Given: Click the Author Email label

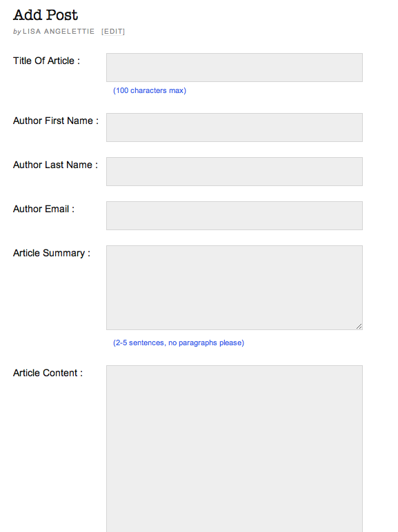Looking at the screenshot, I should click(x=43, y=209).
